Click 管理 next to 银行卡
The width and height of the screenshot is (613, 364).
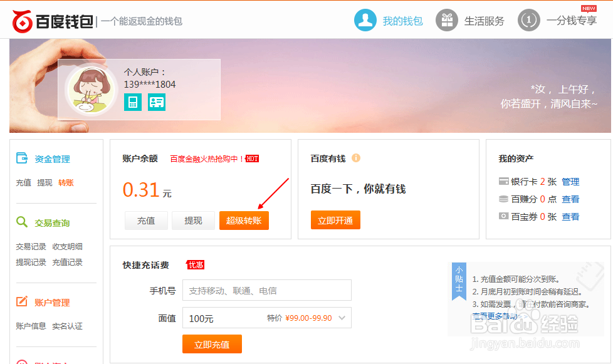pyautogui.click(x=570, y=182)
